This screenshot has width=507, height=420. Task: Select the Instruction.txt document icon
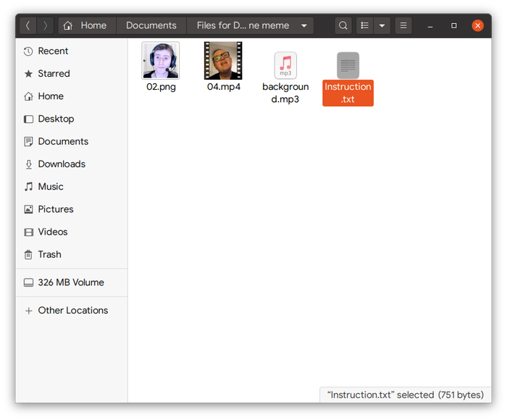(348, 66)
